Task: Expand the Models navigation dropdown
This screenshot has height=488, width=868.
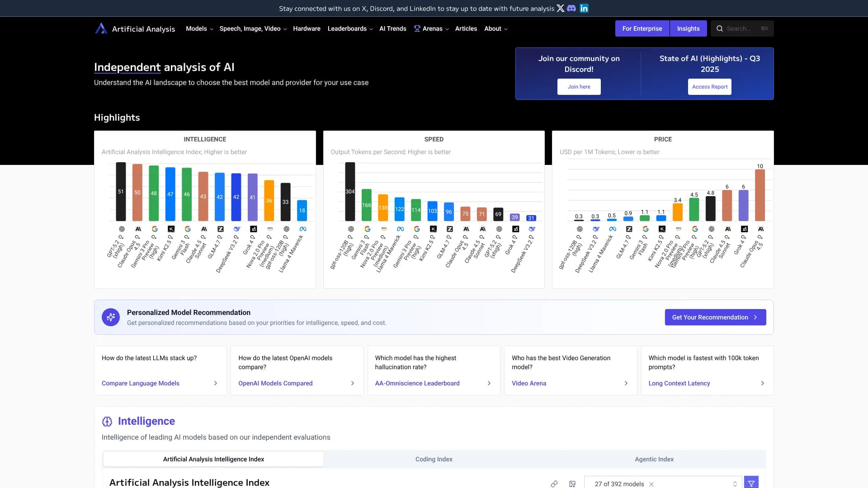Action: 199,28
